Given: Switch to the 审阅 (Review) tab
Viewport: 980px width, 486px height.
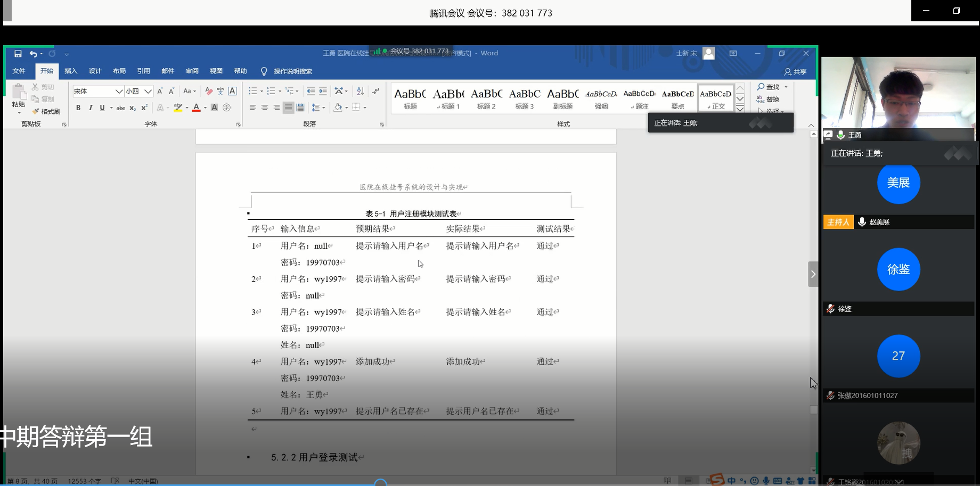Looking at the screenshot, I should click(192, 71).
